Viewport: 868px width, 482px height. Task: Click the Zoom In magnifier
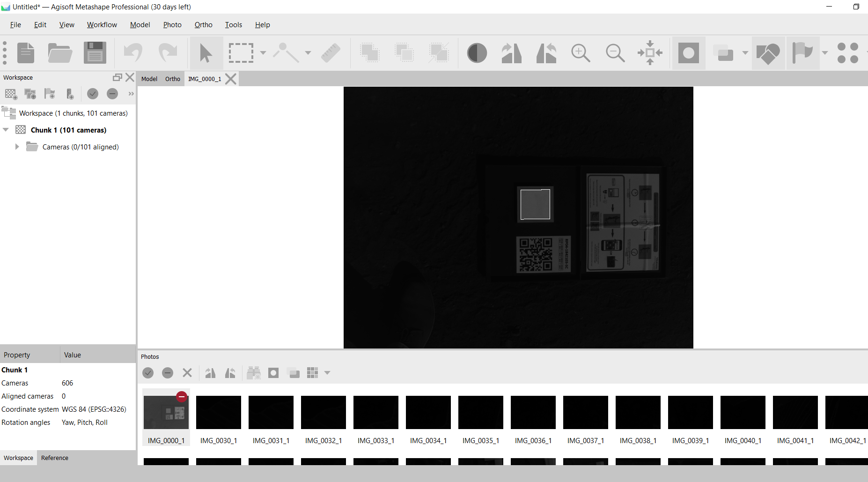coord(581,52)
